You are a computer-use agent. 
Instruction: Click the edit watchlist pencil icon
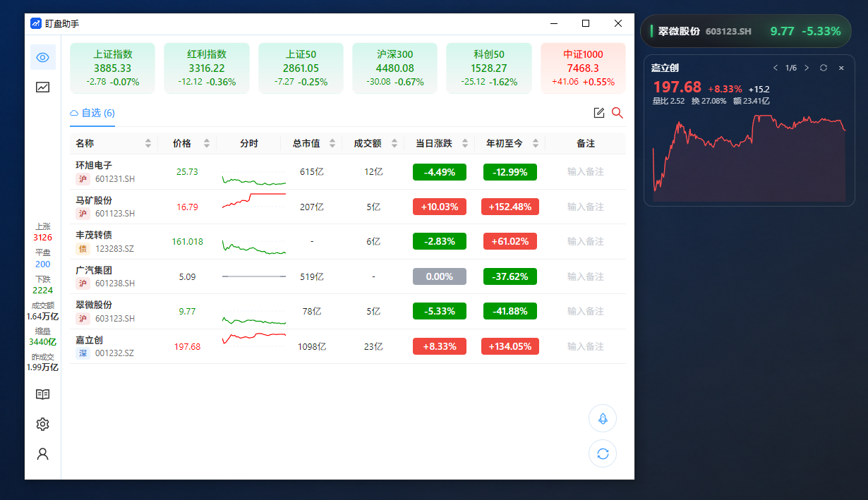click(599, 113)
